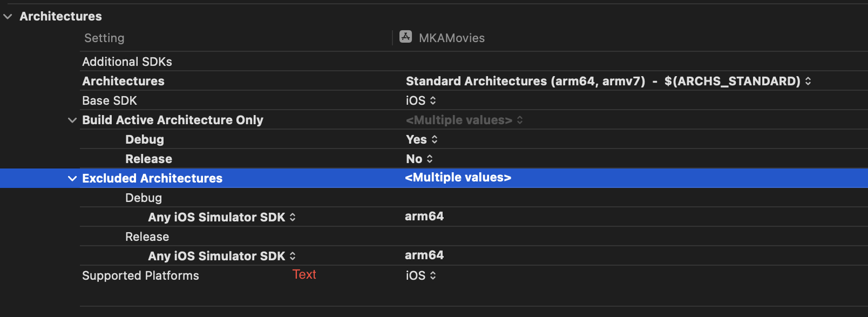The image size is (868, 317).
Task: Select the Setting column header
Action: (x=104, y=38)
